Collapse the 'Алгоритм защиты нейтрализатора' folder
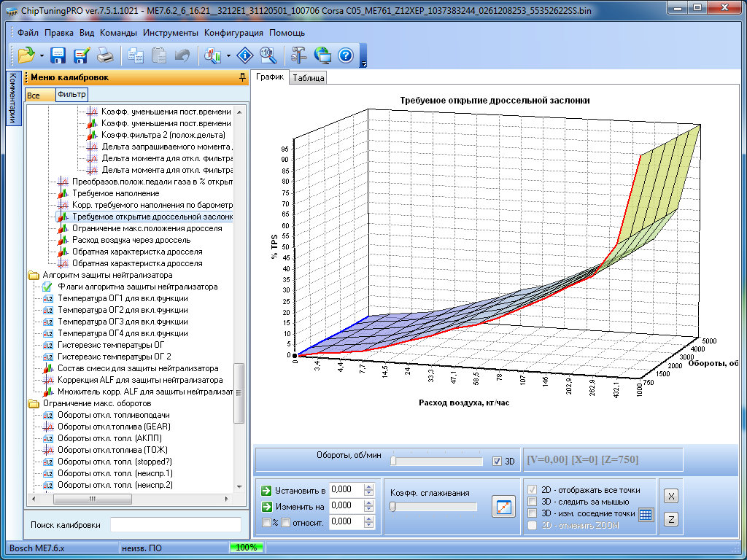 pyautogui.click(x=34, y=275)
